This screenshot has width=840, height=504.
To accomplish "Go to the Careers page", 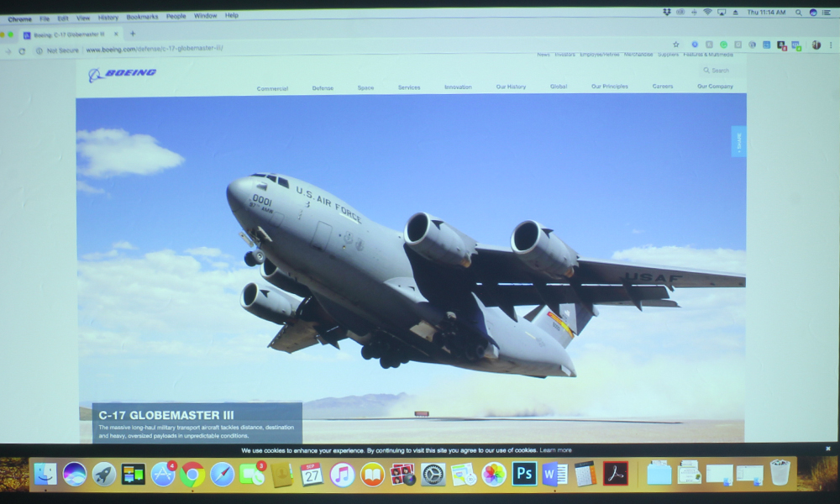I will click(663, 87).
